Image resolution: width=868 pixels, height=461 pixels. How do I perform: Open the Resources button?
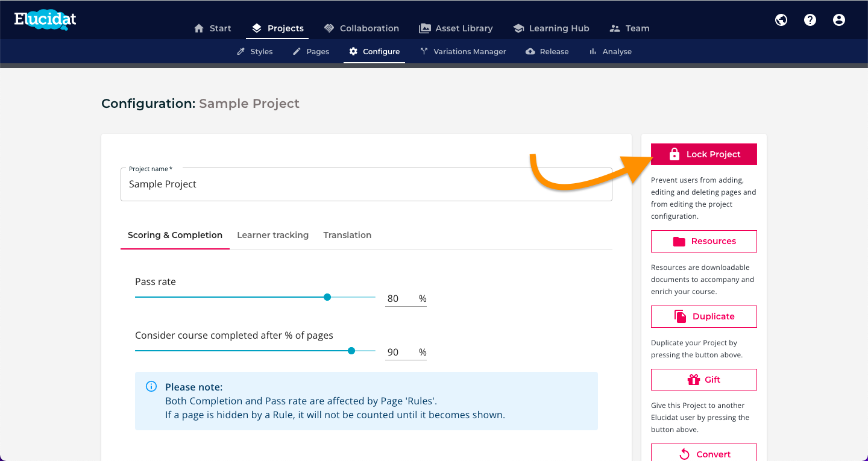click(704, 241)
